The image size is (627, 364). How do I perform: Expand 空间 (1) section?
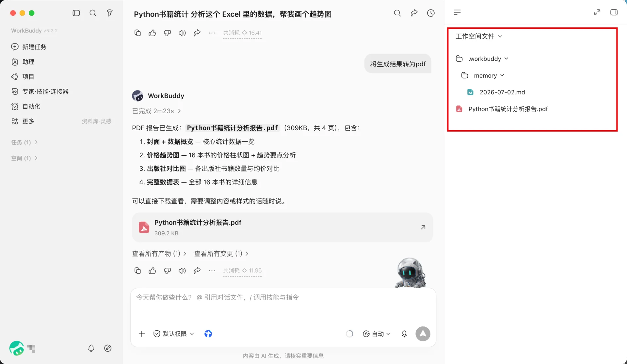click(x=24, y=158)
